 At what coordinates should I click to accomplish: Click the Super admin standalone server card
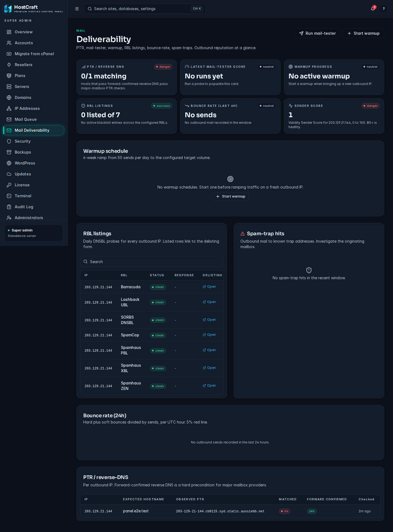click(34, 233)
